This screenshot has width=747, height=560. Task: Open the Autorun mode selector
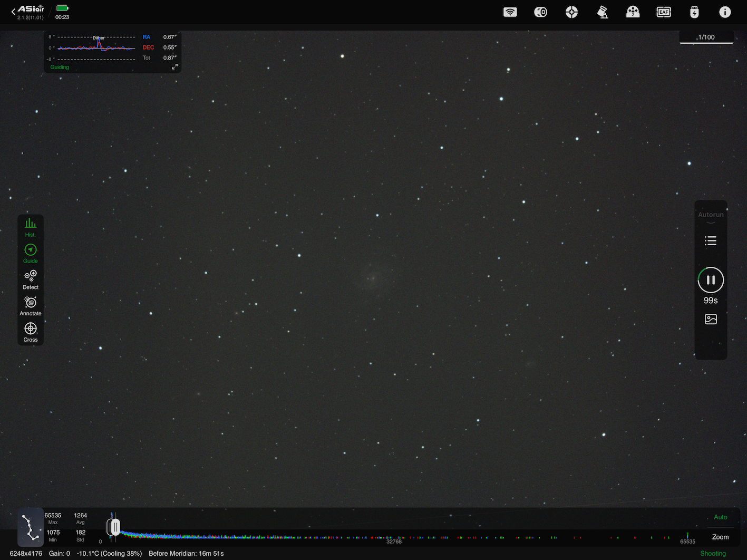coord(711,217)
